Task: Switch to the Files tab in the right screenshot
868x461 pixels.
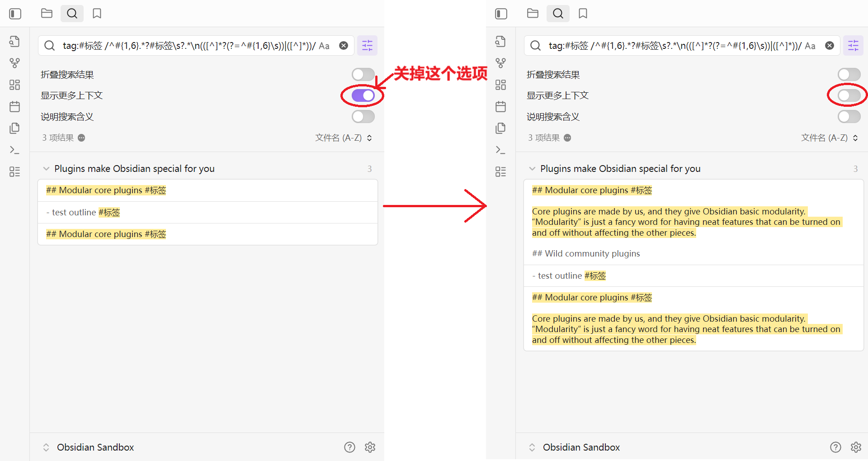Action: click(x=533, y=14)
